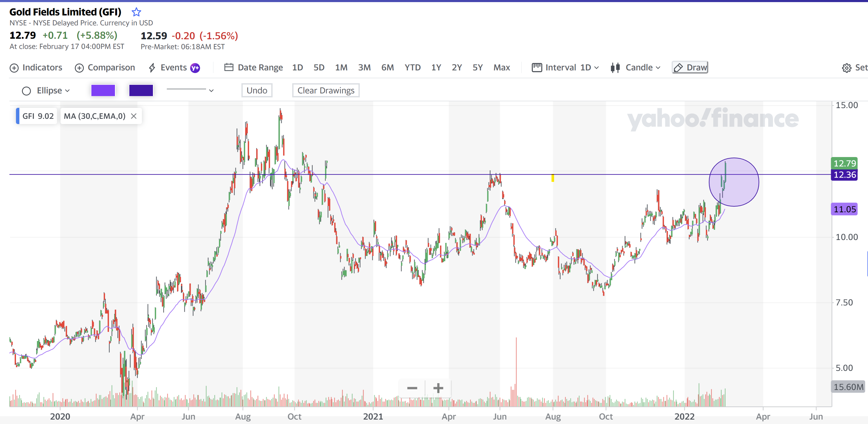The height and width of the screenshot is (424, 868).
Task: Select the 5Y date range
Action: (x=478, y=68)
